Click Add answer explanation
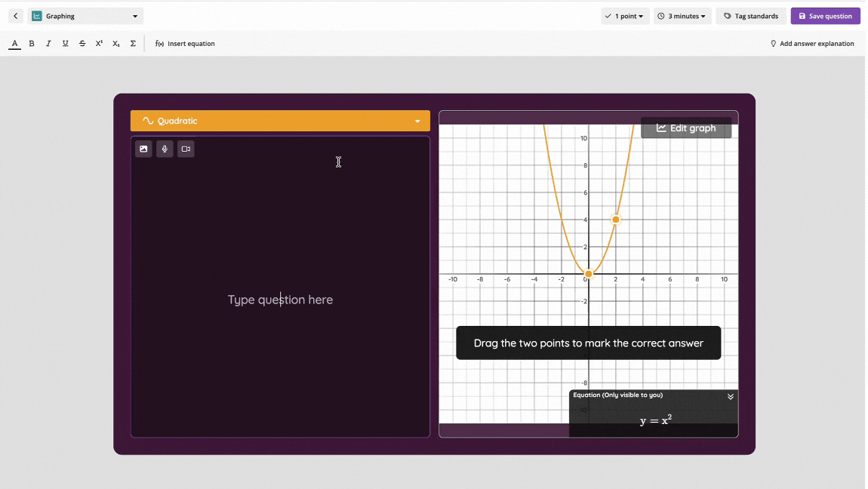The image size is (868, 489). click(x=812, y=44)
